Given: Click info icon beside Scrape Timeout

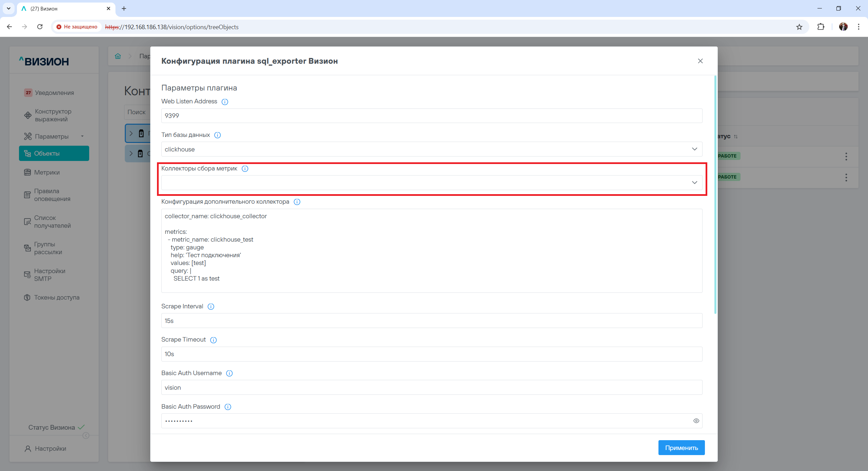Looking at the screenshot, I should (x=213, y=340).
